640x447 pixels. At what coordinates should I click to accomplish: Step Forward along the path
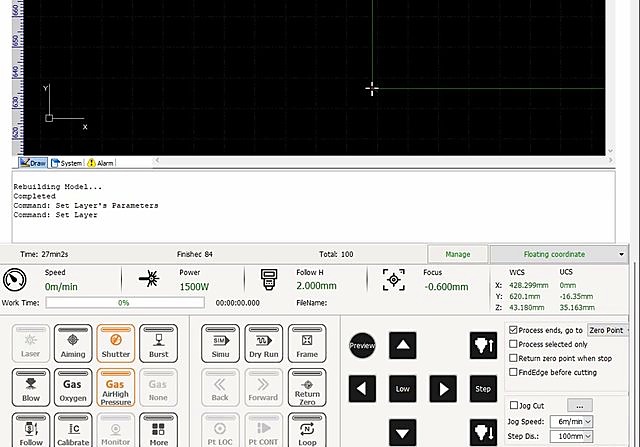264,387
